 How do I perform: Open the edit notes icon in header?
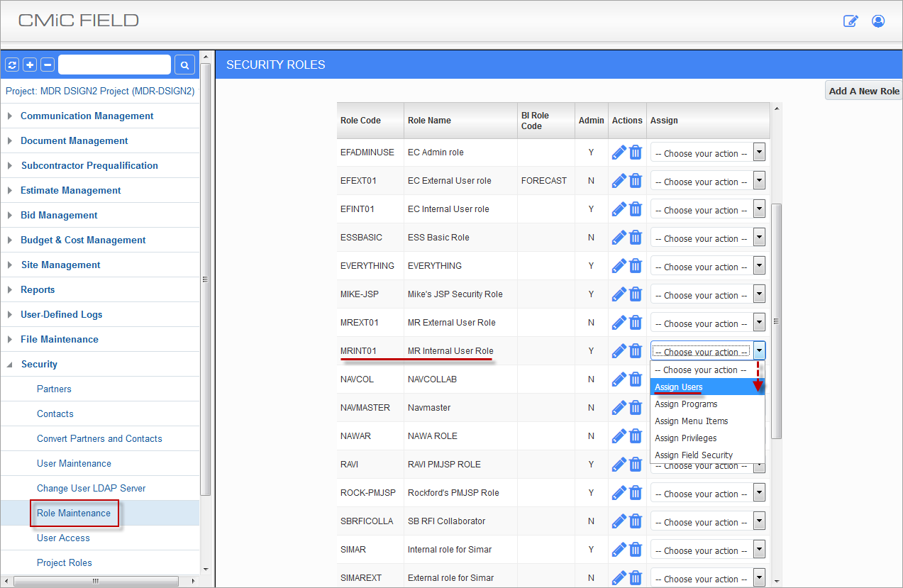coord(851,21)
